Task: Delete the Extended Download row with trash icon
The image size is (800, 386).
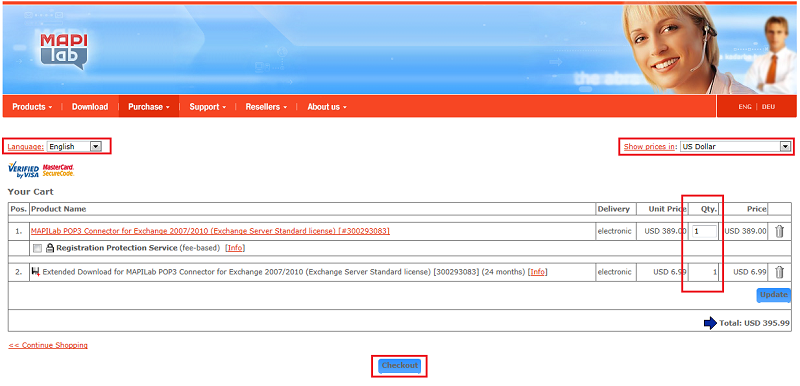Action: click(779, 272)
